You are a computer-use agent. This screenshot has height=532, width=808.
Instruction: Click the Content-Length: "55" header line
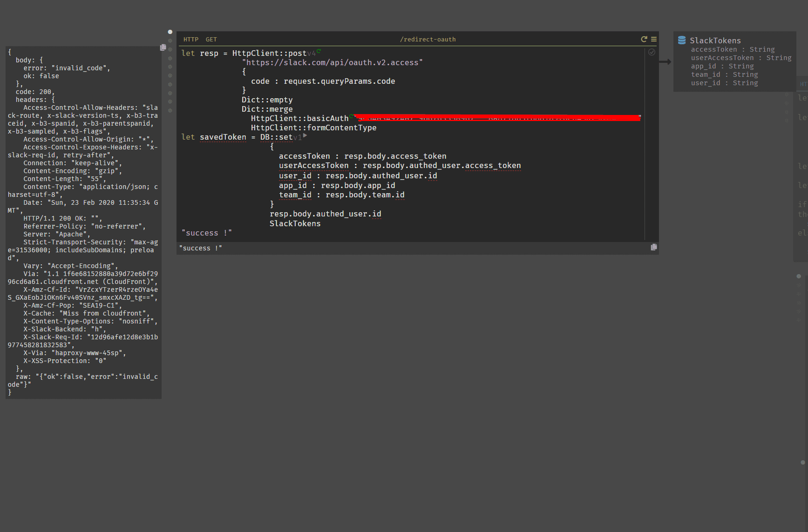pos(65,179)
